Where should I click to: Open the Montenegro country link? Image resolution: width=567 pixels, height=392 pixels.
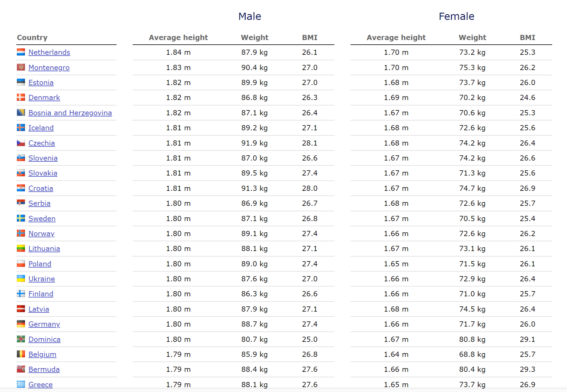click(x=49, y=67)
